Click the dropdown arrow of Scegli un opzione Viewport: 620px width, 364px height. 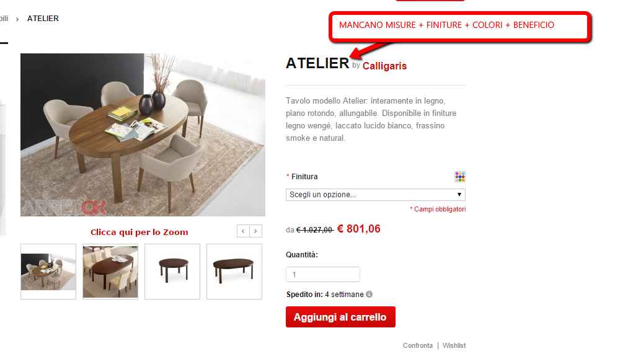coord(459,195)
